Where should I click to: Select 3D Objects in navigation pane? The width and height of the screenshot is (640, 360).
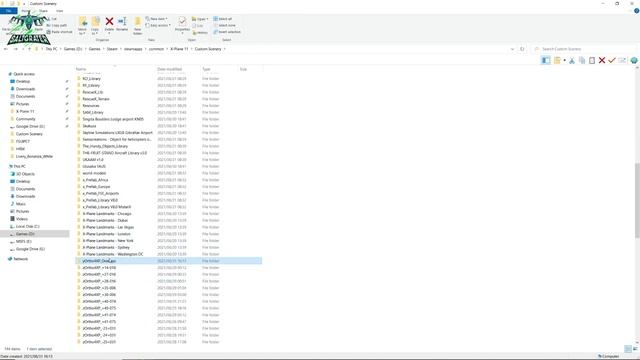pos(25,174)
